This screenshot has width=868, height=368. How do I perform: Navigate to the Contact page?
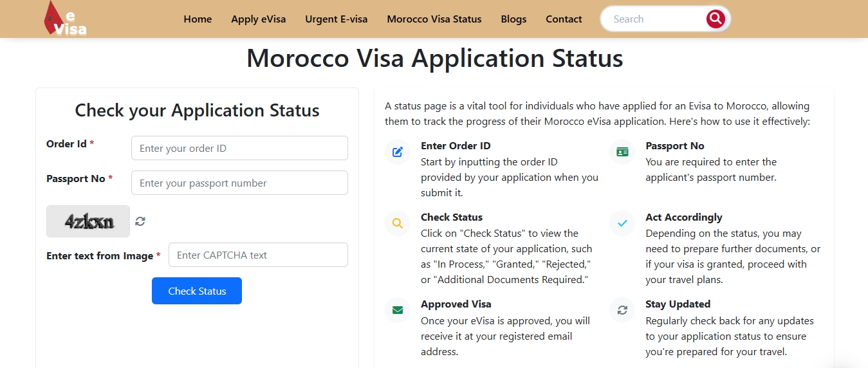click(564, 19)
